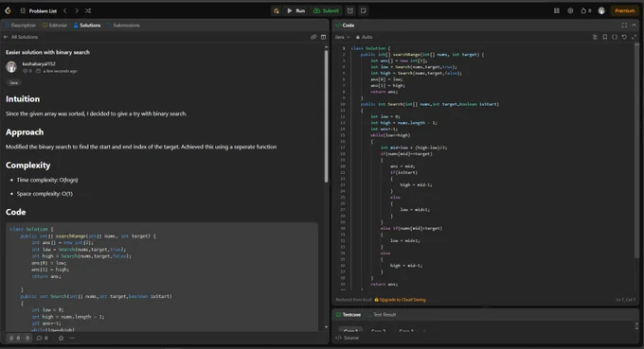Viewport: 644px width, 349px height.
Task: Favorite the solution with star icon
Action: pos(61,338)
